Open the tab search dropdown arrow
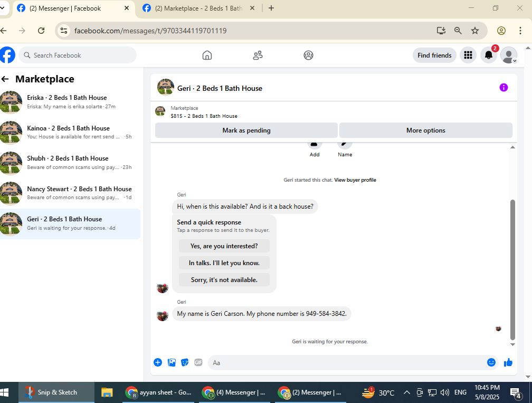 click(x=2, y=7)
